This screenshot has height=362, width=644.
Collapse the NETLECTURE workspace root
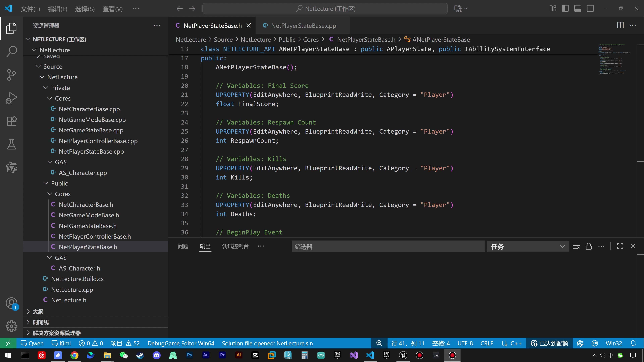(x=60, y=39)
